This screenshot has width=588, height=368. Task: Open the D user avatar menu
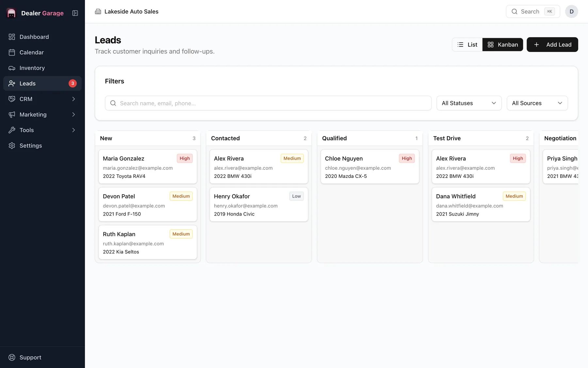572,11
